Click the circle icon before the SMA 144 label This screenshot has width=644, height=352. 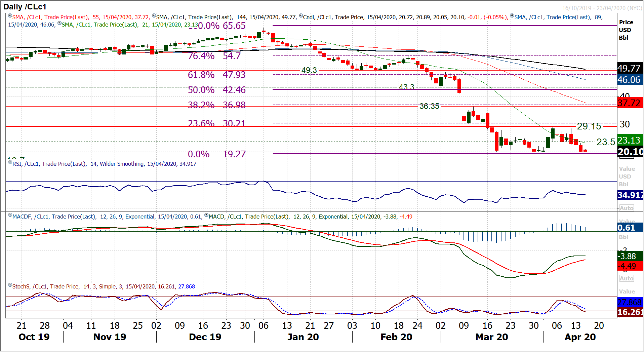click(x=154, y=16)
